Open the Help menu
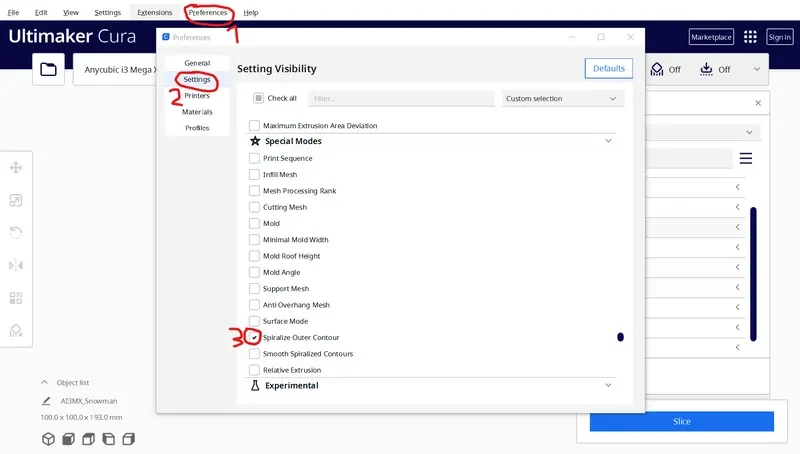 click(x=251, y=12)
